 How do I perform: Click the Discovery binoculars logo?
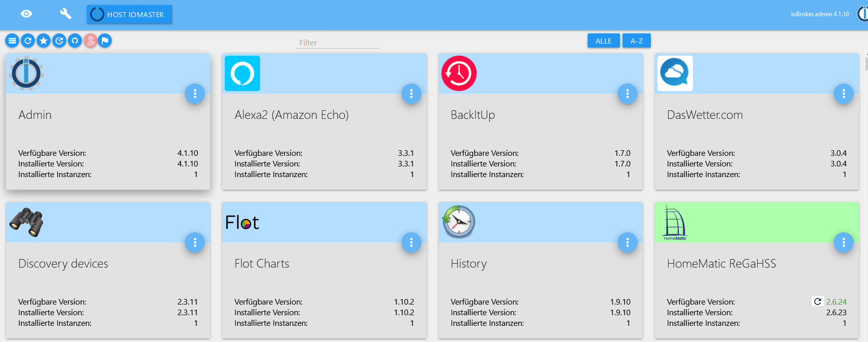pyautogui.click(x=26, y=222)
